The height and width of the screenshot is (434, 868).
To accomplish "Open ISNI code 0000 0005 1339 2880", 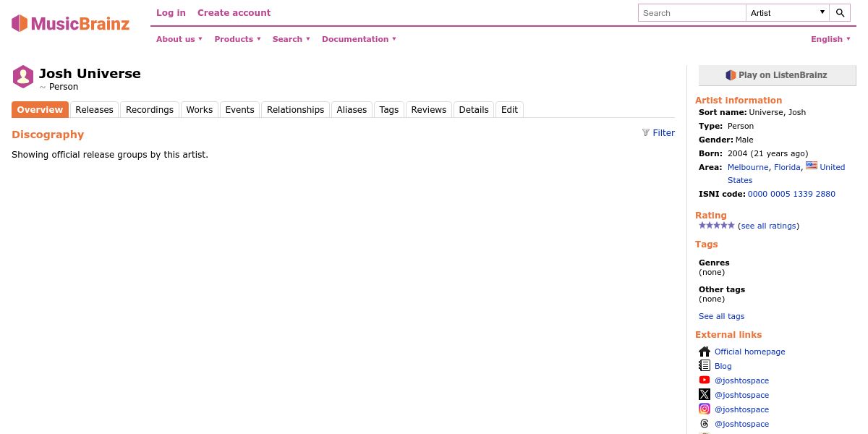I will [791, 194].
